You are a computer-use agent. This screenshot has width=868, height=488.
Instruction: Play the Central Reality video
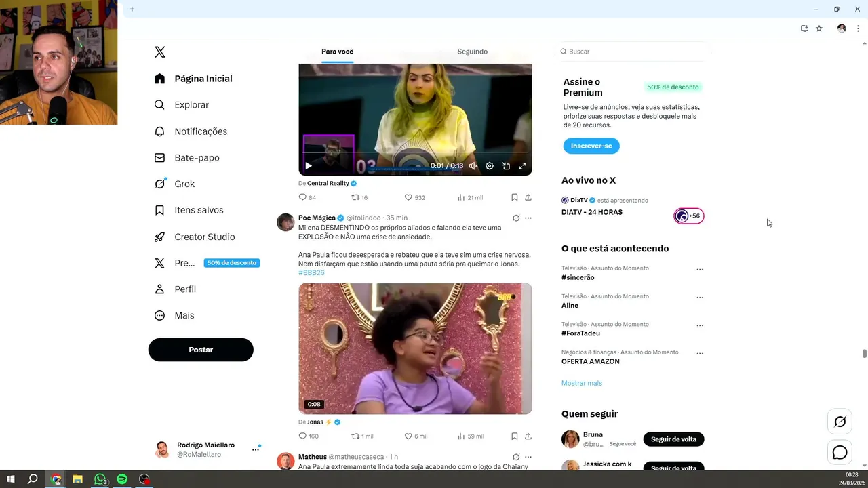308,166
